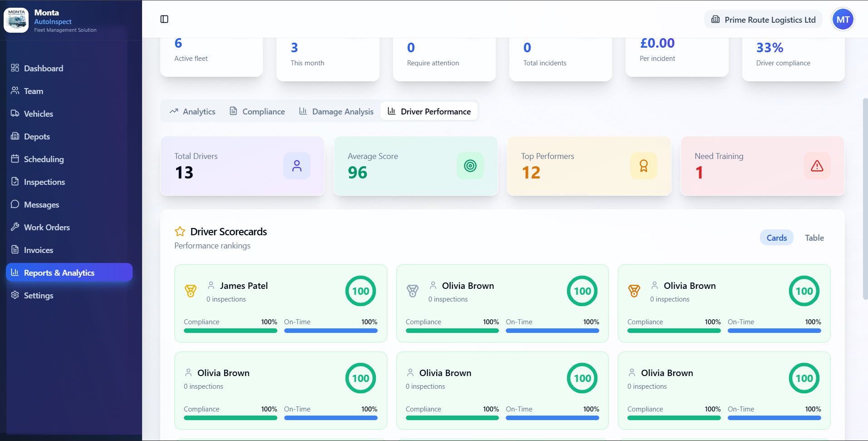Click the Need Training warning icon
The image size is (868, 441).
click(x=817, y=166)
